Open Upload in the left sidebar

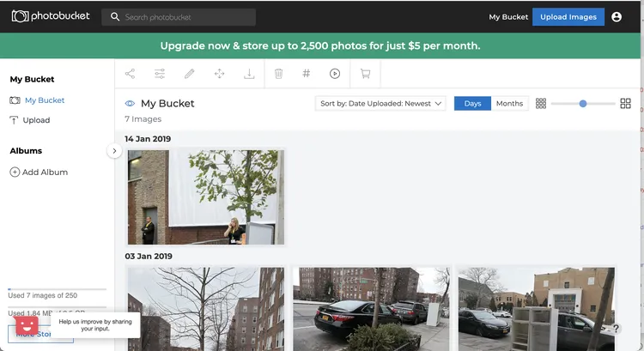click(36, 120)
